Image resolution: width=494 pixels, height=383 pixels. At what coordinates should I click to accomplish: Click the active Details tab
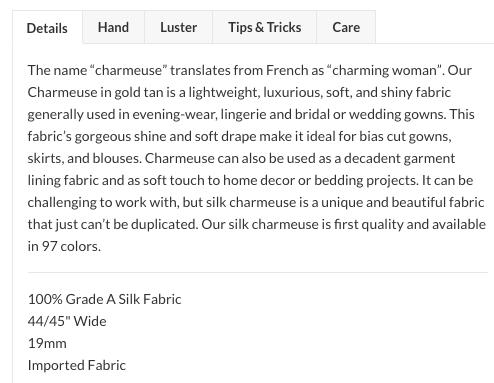[47, 28]
